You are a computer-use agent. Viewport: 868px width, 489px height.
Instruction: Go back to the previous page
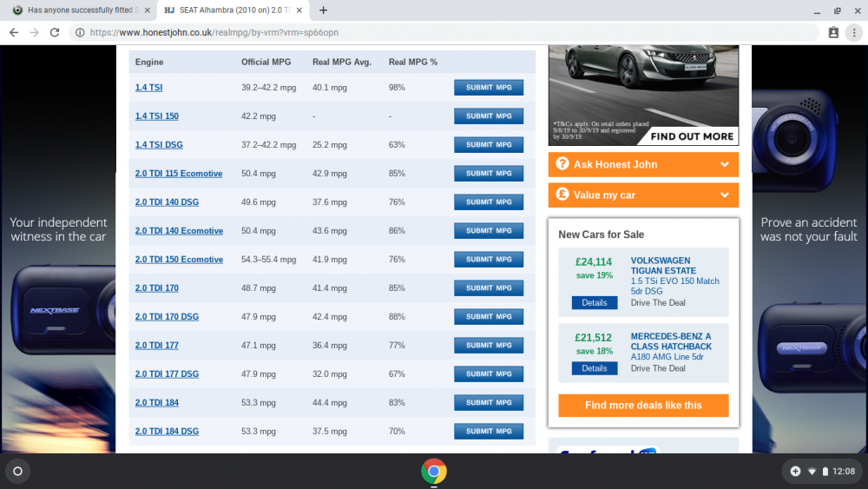14,33
